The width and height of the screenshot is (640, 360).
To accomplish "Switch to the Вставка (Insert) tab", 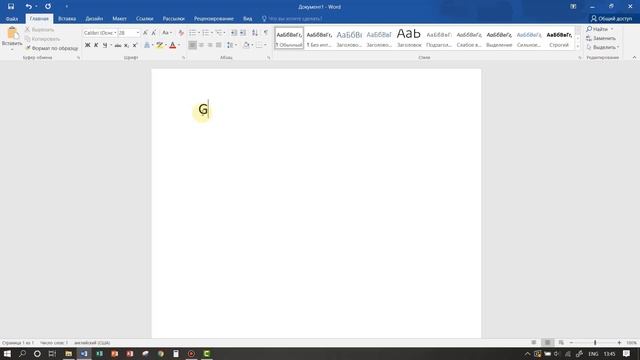I will tap(67, 19).
